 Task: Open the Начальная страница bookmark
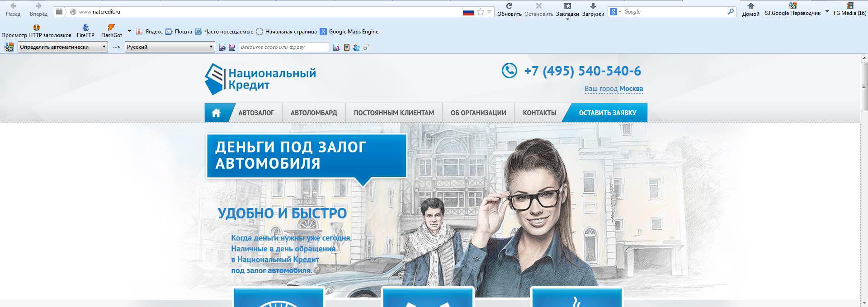[x=287, y=32]
